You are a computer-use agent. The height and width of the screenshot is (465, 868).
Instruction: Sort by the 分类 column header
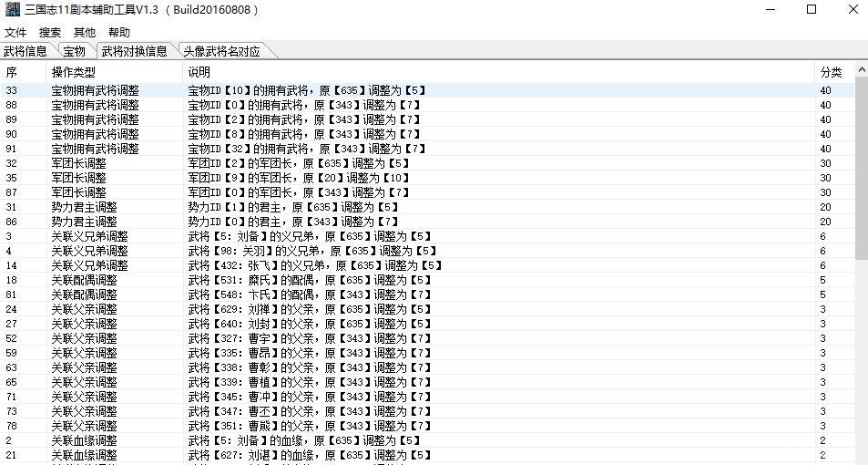835,72
